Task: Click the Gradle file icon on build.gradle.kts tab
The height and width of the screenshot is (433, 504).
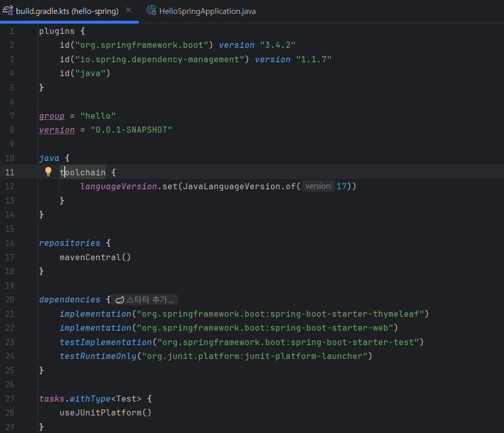Action: 8,11
